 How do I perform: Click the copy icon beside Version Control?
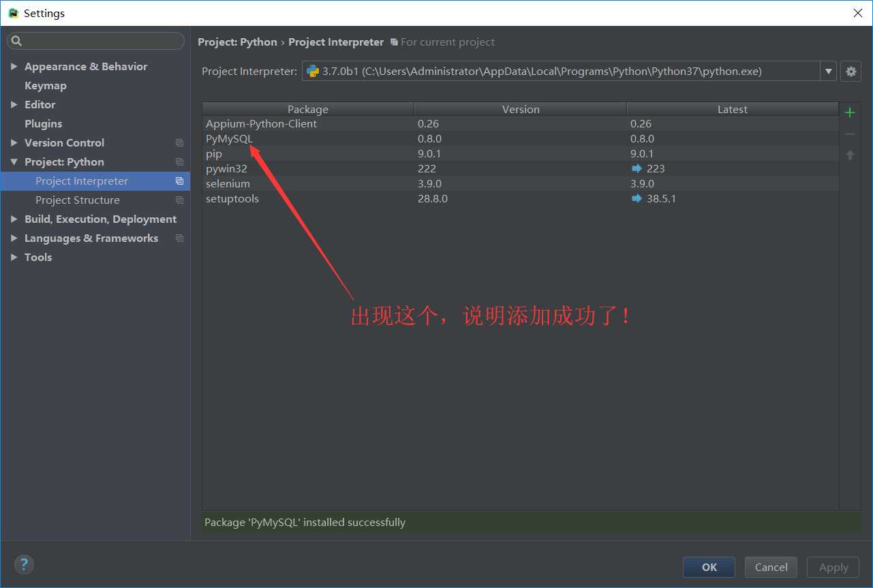(179, 143)
